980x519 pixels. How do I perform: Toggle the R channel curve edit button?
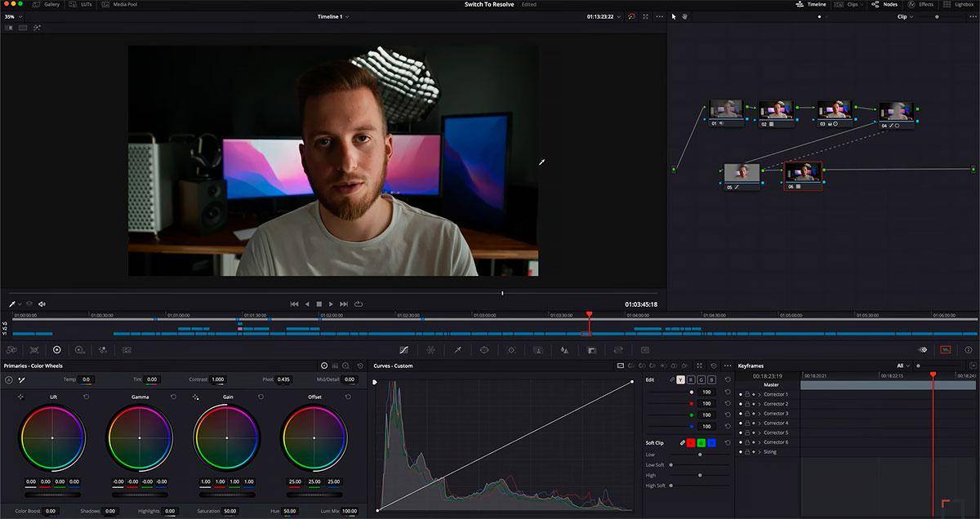[691, 379]
